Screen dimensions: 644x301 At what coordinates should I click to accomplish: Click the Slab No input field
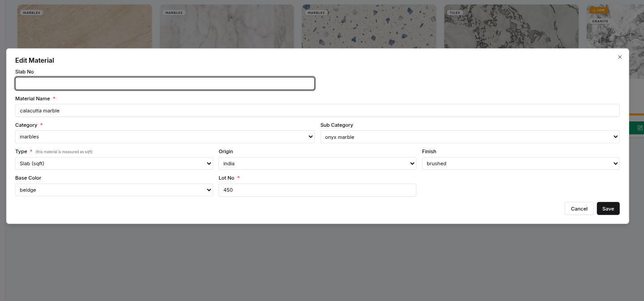coord(165,83)
